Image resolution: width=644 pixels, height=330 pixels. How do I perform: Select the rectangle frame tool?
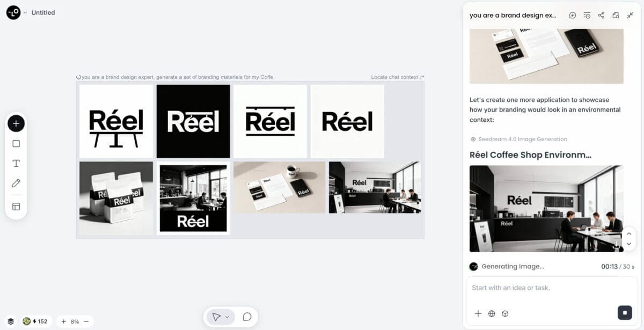[x=16, y=143]
